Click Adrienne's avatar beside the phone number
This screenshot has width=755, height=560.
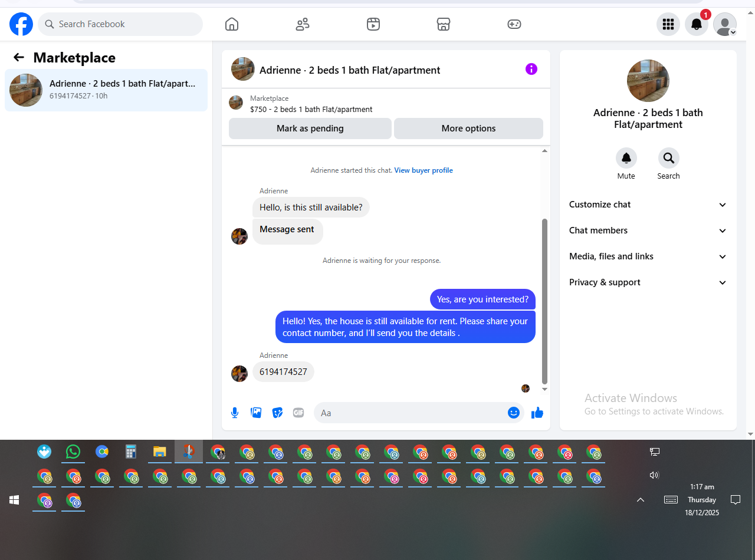(239, 374)
